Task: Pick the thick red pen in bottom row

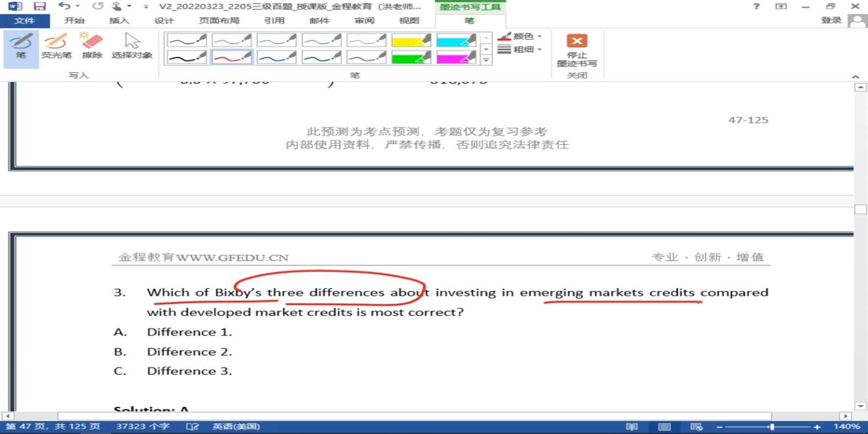Action: [x=232, y=57]
